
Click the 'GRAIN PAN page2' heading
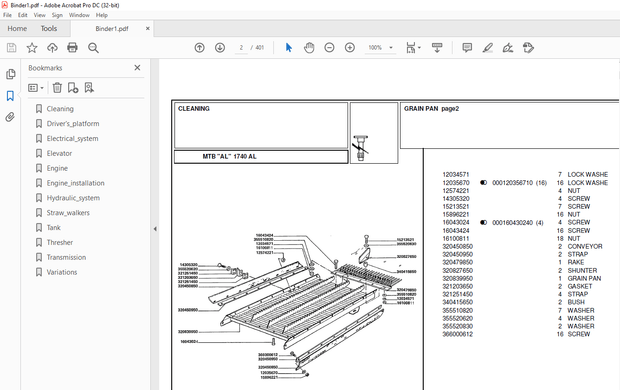click(431, 109)
